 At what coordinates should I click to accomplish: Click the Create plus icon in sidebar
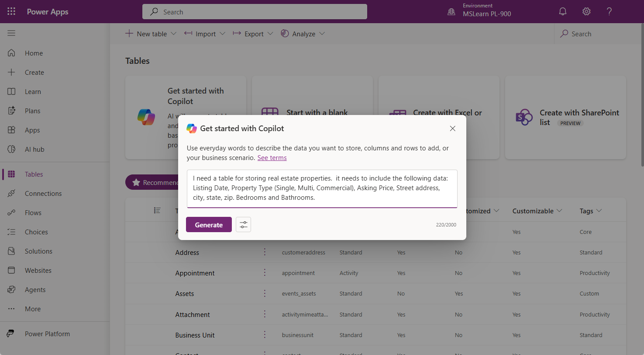coord(11,72)
